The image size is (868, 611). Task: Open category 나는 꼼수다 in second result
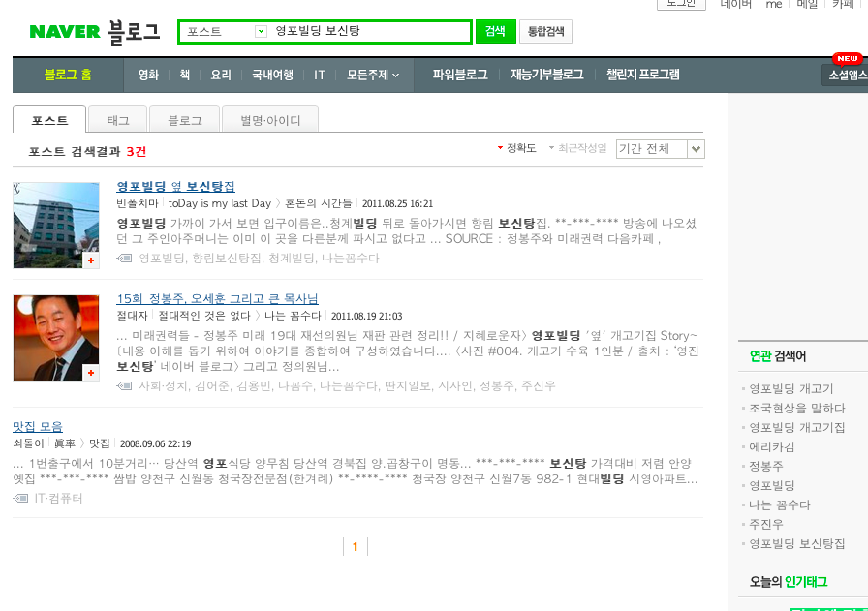point(293,316)
